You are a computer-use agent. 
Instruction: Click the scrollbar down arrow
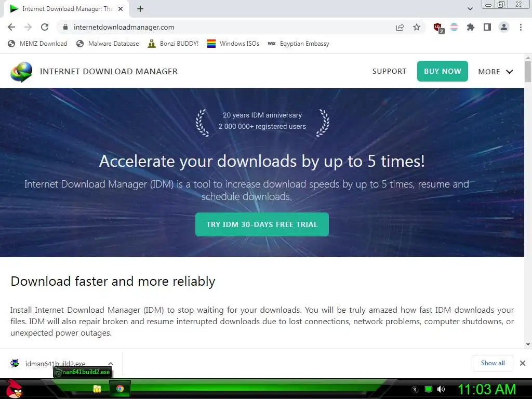[x=528, y=344]
